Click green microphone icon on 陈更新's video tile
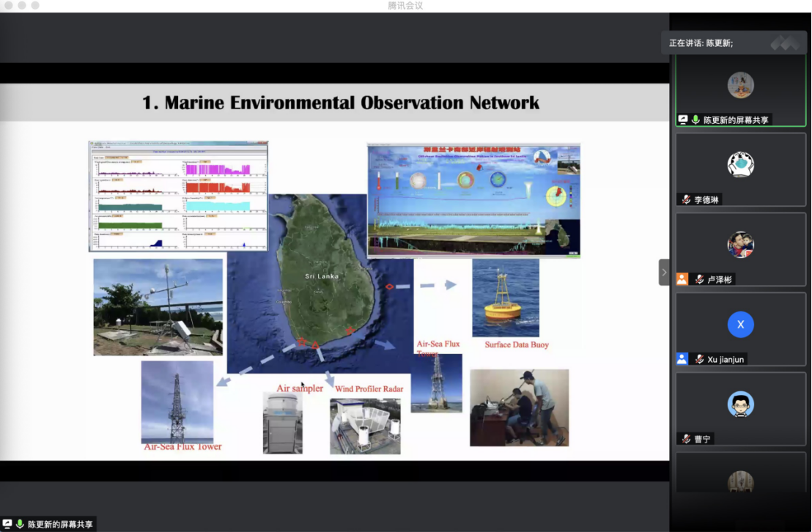Screen dimensions: 812x532 tap(695, 119)
